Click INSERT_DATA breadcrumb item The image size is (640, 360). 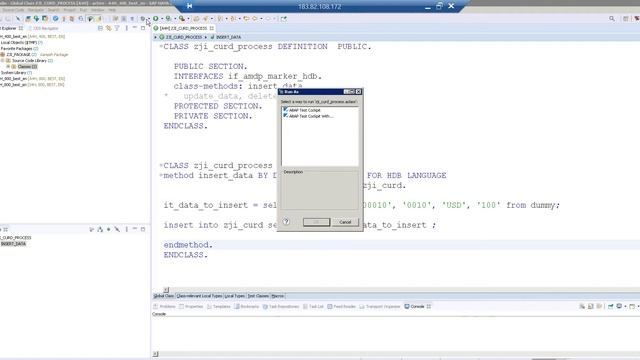click(x=226, y=37)
